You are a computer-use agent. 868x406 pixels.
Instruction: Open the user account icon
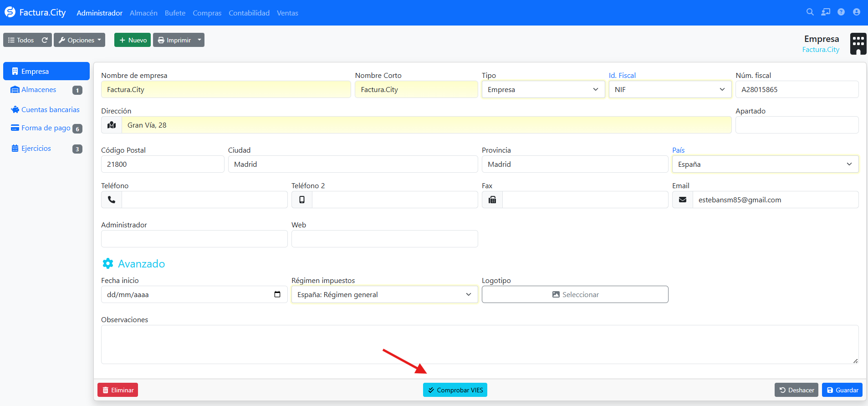(857, 12)
